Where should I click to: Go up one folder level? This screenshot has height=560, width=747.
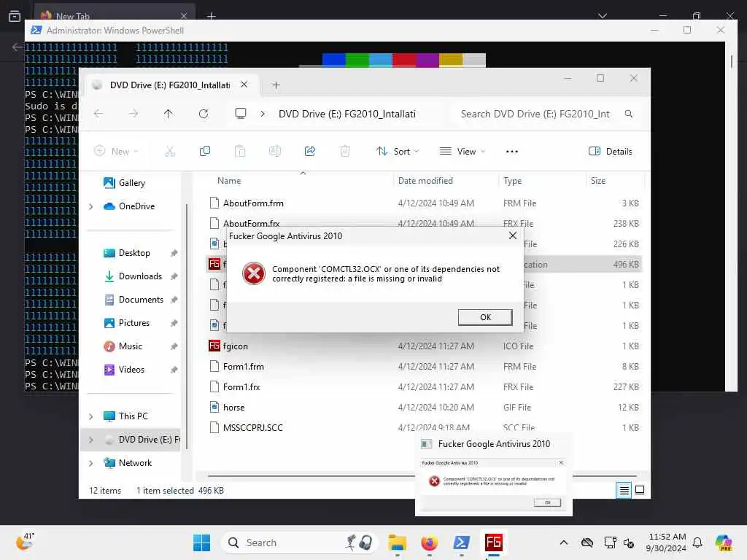click(x=169, y=114)
